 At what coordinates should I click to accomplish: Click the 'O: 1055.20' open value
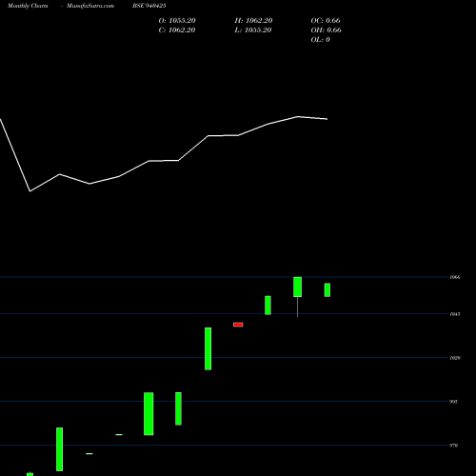(177, 21)
